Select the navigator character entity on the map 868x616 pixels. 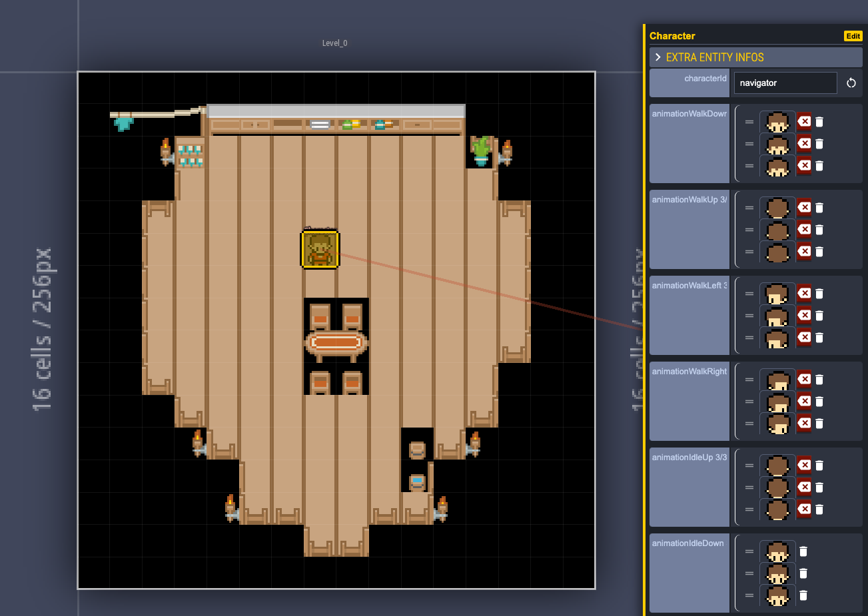pyautogui.click(x=320, y=248)
